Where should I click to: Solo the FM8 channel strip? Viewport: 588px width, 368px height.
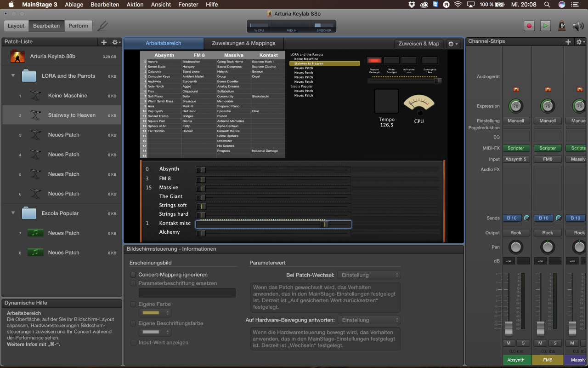click(x=555, y=343)
